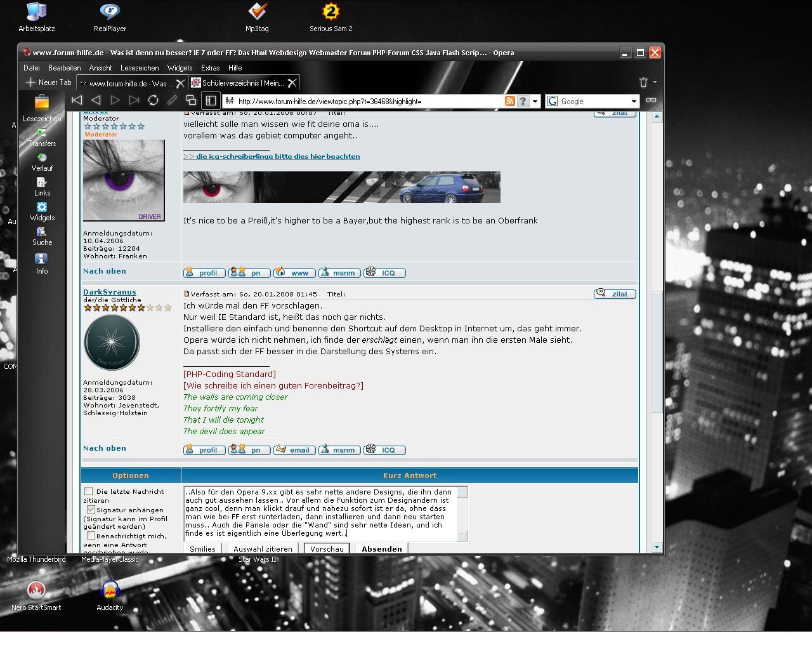Open the Google search engine dropdown

tap(633, 102)
